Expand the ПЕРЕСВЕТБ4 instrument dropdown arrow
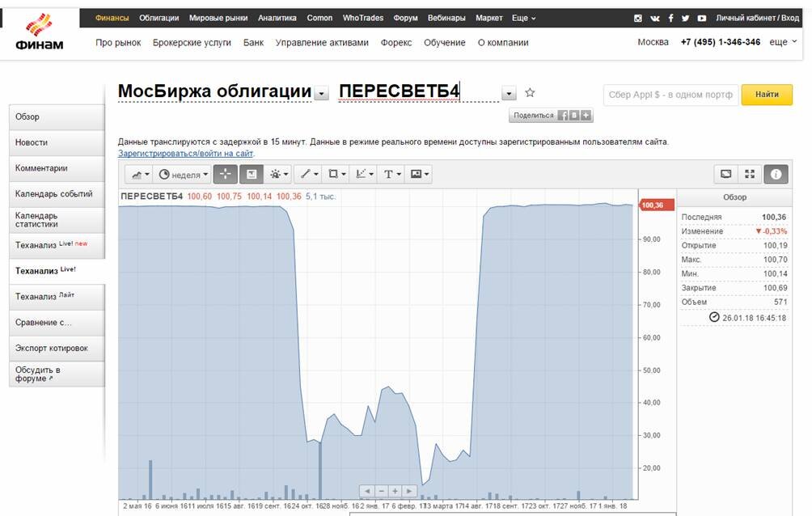The height and width of the screenshot is (516, 812). [509, 93]
